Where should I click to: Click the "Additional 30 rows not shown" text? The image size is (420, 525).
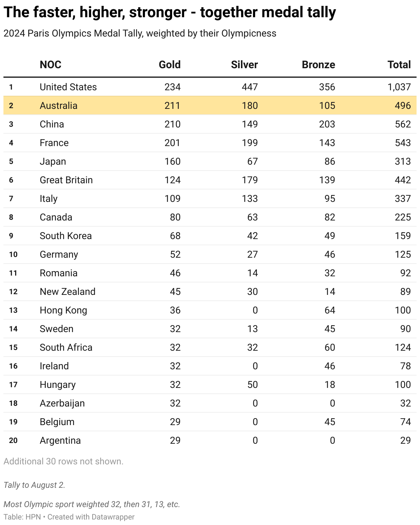(63, 462)
